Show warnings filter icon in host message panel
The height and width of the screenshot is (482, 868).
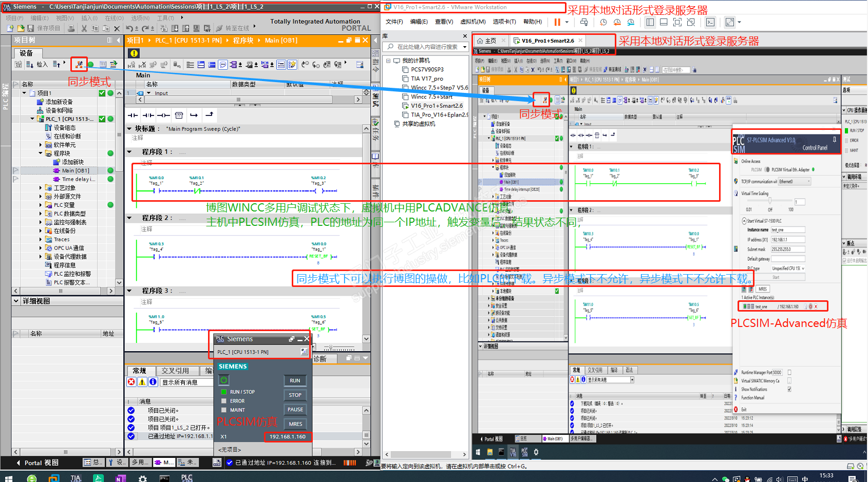point(142,382)
